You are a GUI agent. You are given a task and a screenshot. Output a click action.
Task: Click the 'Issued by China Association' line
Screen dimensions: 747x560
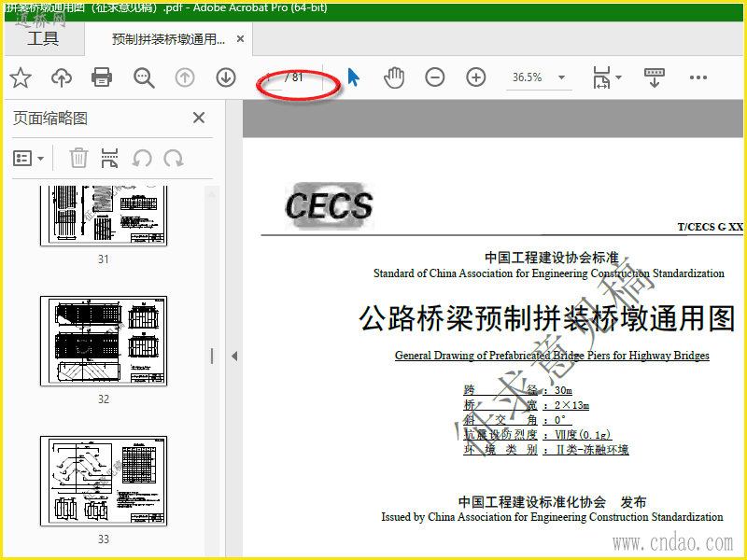coord(552,517)
